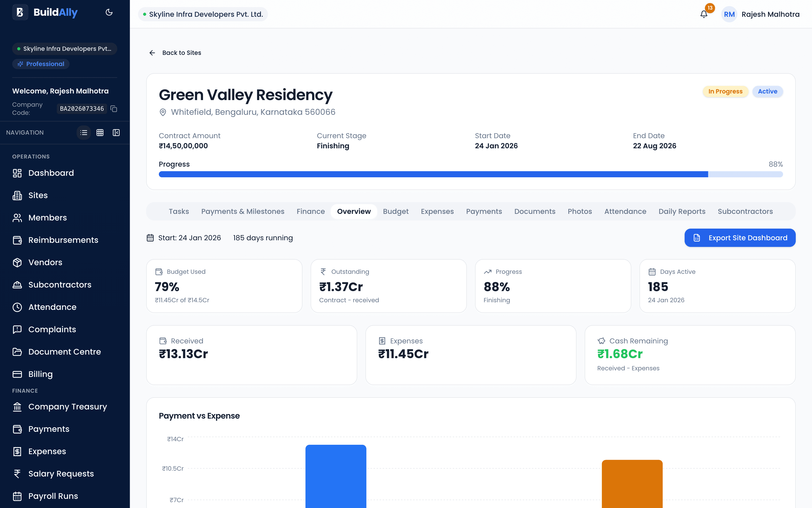Click the Billing card icon
812x508 pixels.
[17, 374]
